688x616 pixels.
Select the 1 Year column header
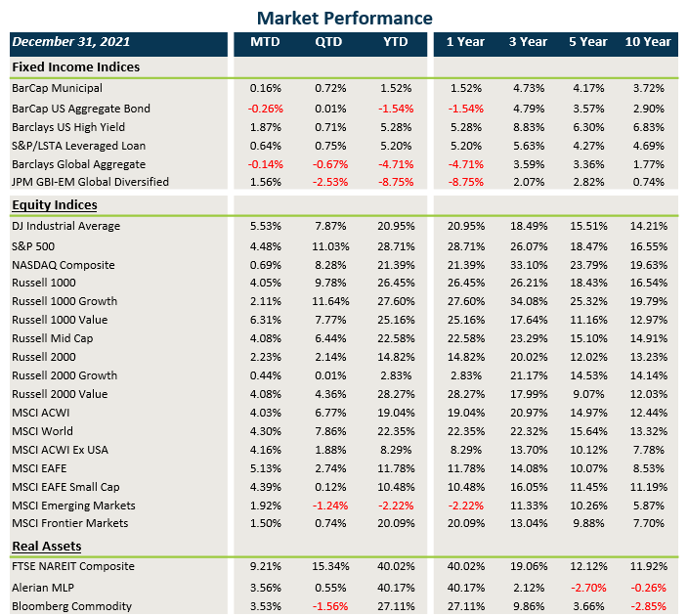pos(465,42)
